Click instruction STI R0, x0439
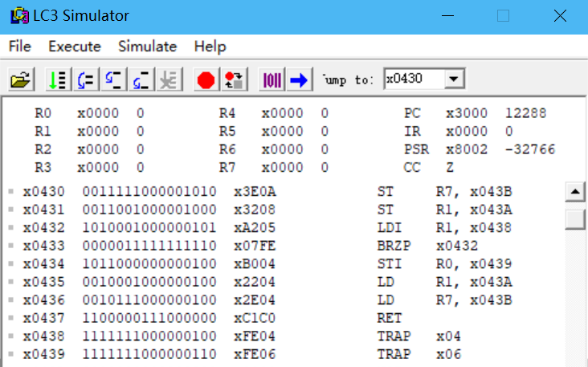588x367 pixels. pos(444,263)
